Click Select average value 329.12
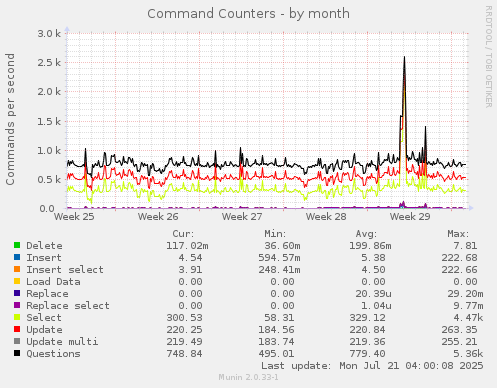Viewport: 497px width, 388px height. click(367, 318)
